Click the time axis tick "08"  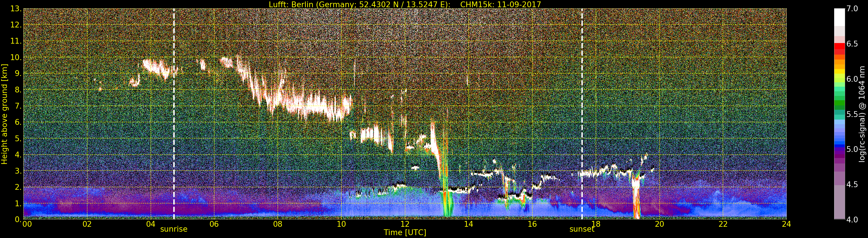pos(278,224)
